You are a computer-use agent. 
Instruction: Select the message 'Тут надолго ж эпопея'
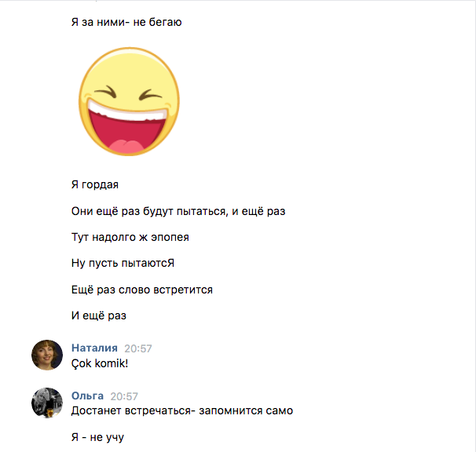click(130, 237)
